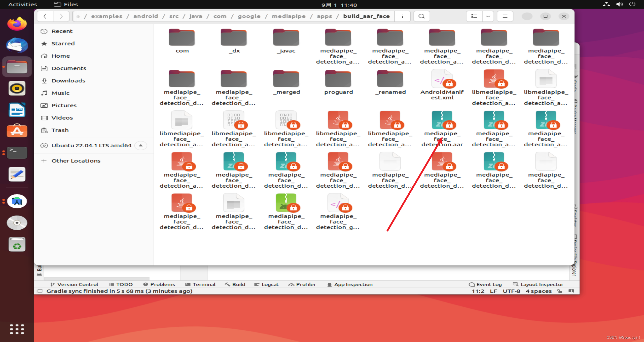Click the build_aar_face path segment
This screenshot has width=644, height=342.
[x=366, y=16]
